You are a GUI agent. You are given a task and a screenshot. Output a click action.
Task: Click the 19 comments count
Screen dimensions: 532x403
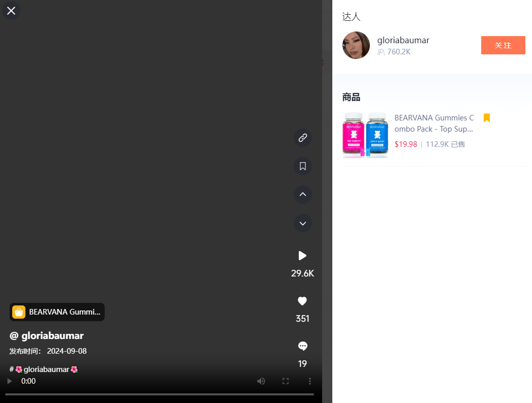[302, 364]
